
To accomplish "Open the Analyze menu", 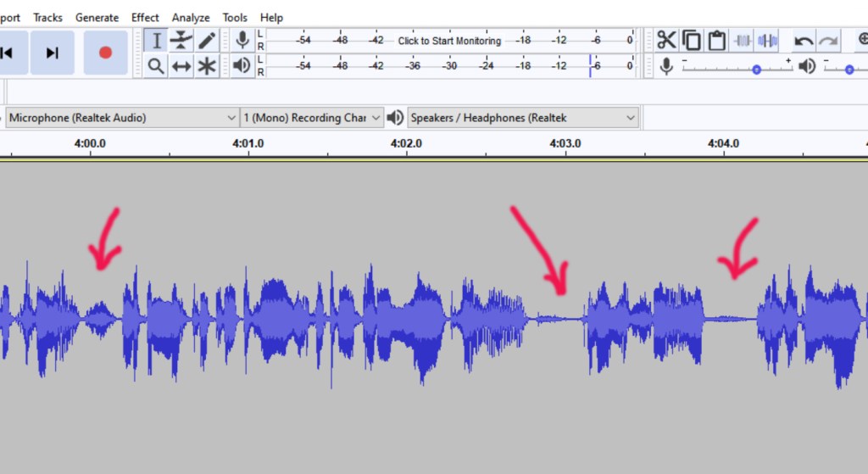I will pyautogui.click(x=191, y=17).
